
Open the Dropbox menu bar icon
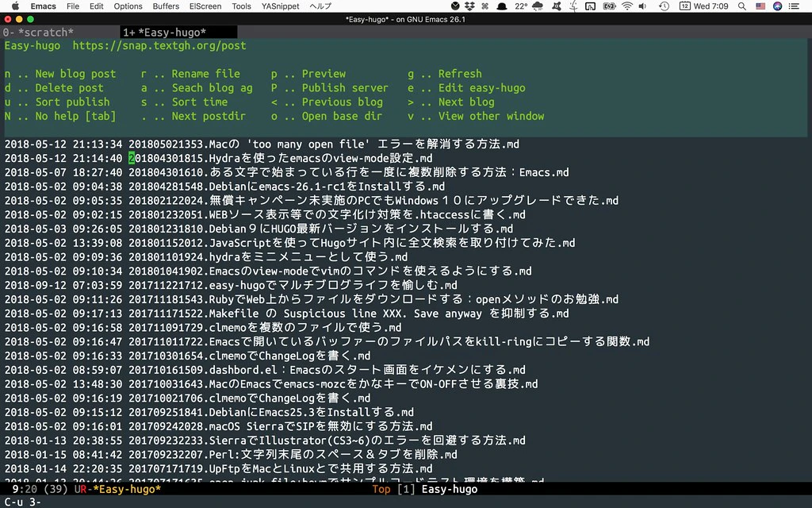(x=469, y=6)
